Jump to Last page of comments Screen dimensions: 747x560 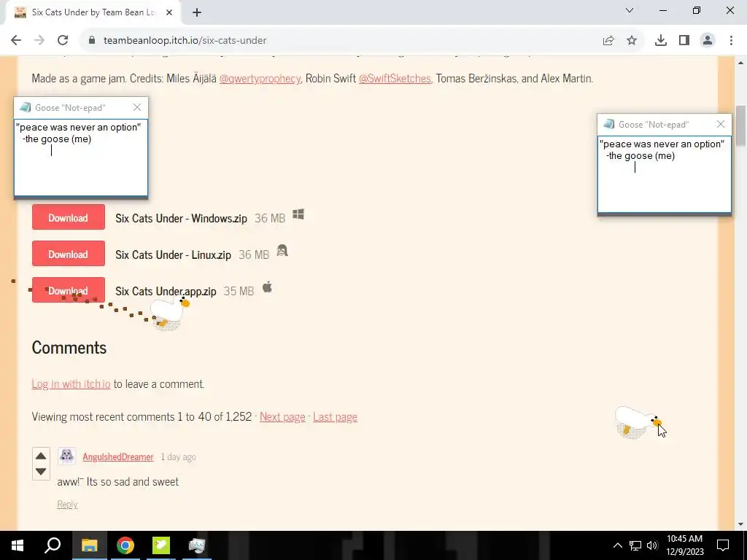[335, 416]
